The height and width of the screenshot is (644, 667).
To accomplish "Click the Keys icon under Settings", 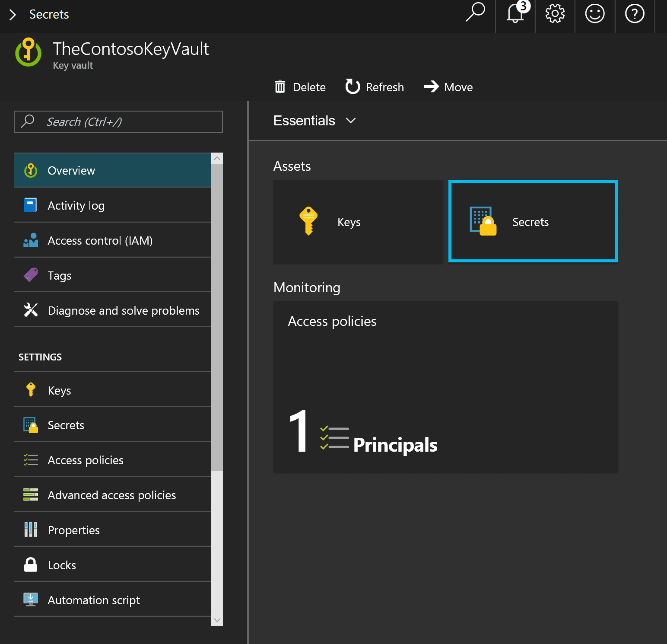I will [31, 389].
